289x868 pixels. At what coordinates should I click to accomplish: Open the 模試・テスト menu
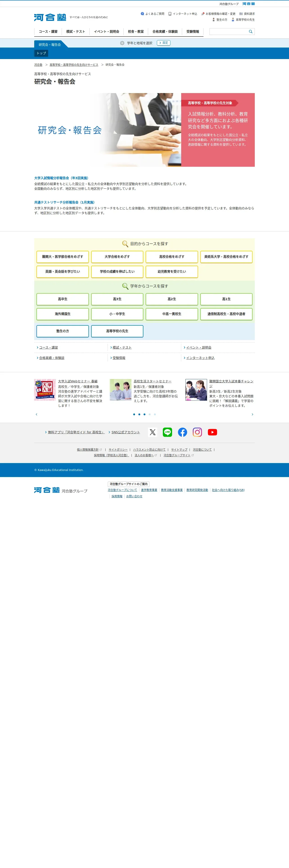point(76,32)
